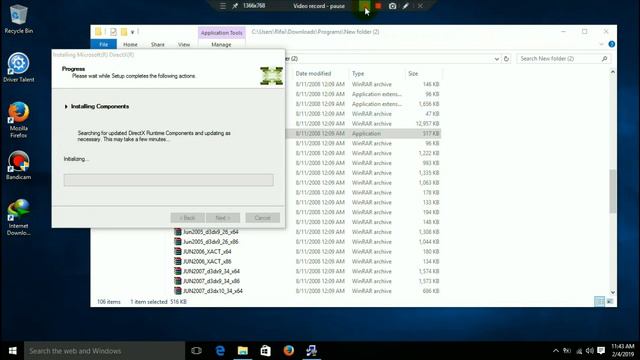Click the Explorer vertical scrollbar thumb

coord(613,191)
